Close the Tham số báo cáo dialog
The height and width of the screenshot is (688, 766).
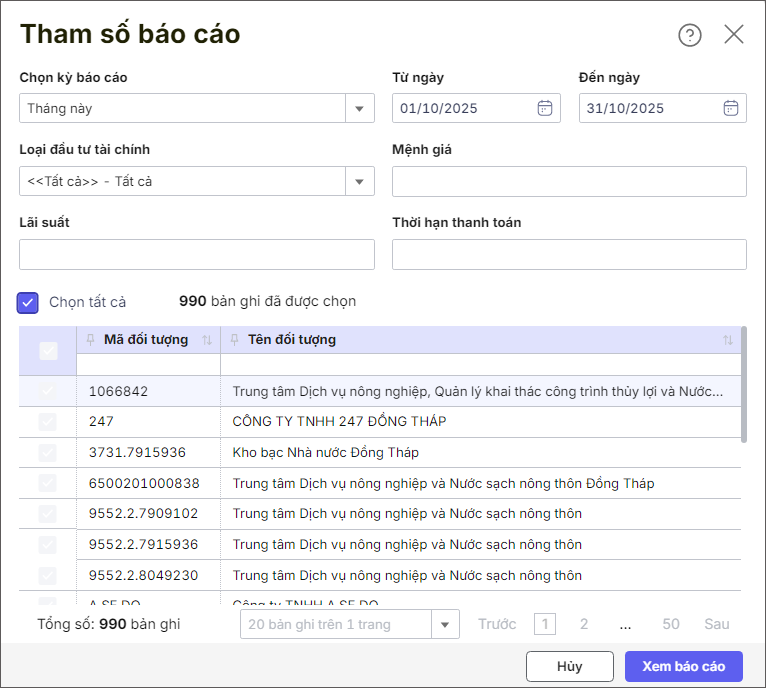click(734, 35)
